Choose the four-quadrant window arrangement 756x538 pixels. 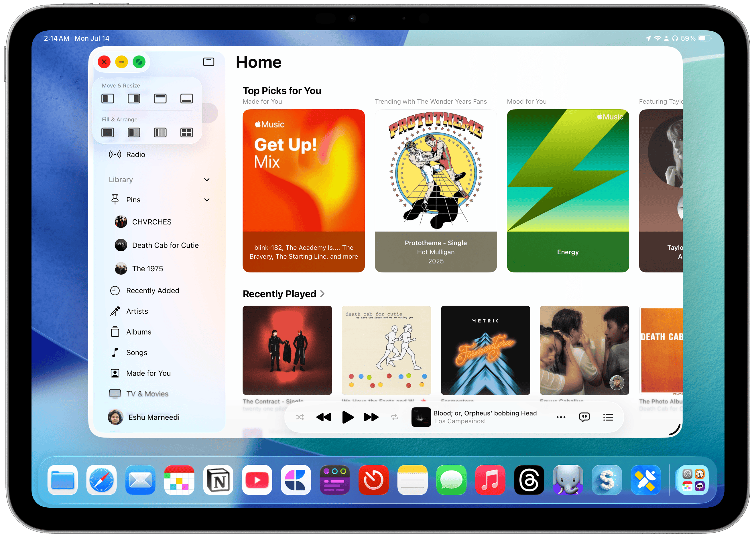click(x=187, y=133)
